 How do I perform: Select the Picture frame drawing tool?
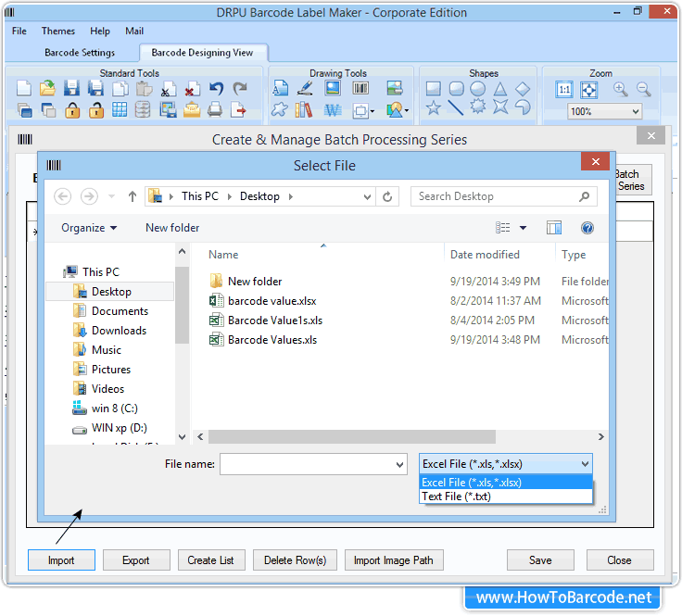(x=333, y=88)
